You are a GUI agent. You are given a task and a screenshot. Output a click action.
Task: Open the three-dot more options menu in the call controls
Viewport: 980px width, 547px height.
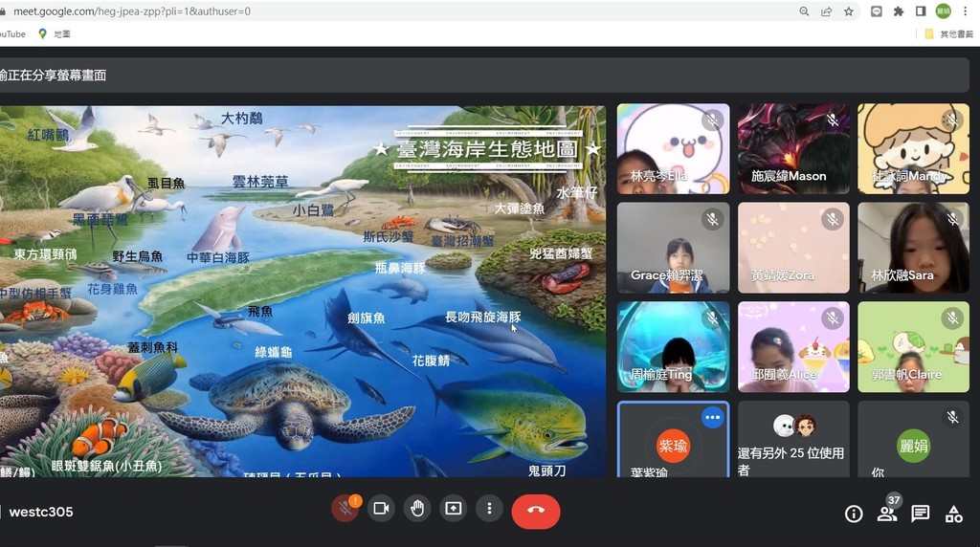point(489,509)
